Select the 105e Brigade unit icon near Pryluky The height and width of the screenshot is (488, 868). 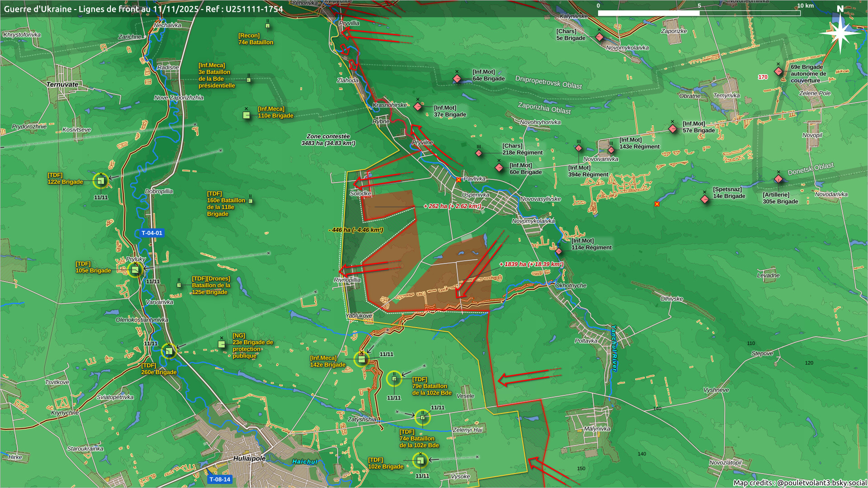[x=135, y=270]
